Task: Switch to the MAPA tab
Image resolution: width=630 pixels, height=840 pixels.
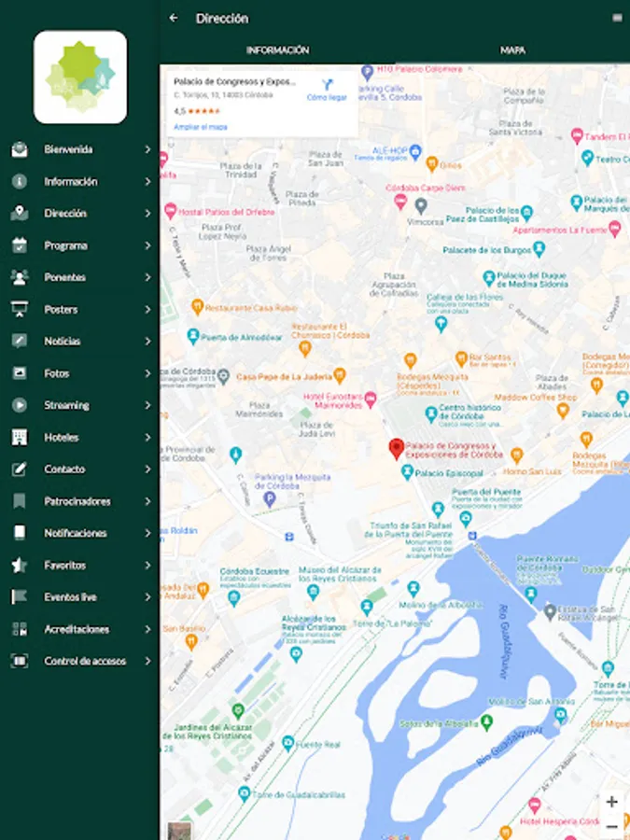Action: [512, 50]
